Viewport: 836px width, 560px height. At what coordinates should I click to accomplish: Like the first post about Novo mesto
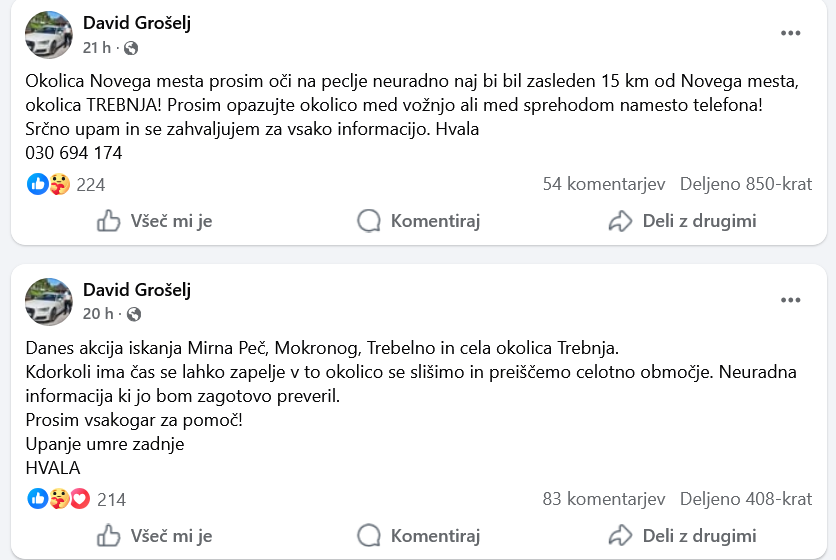click(155, 221)
